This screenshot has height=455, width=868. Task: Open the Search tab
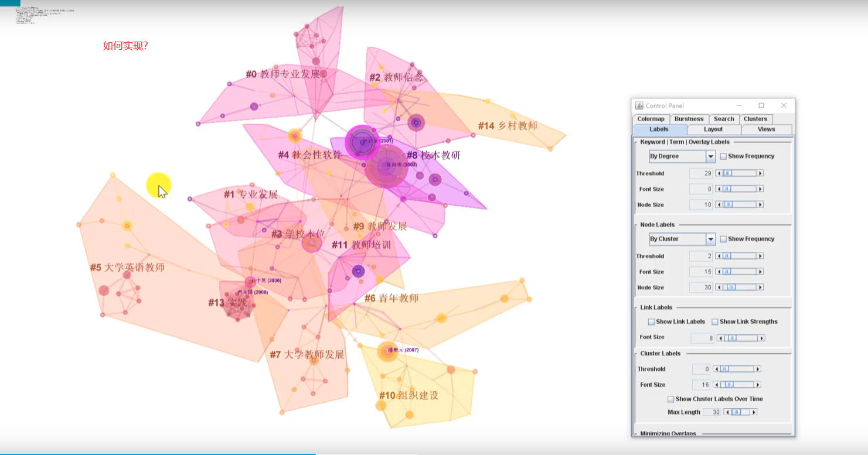pos(724,119)
